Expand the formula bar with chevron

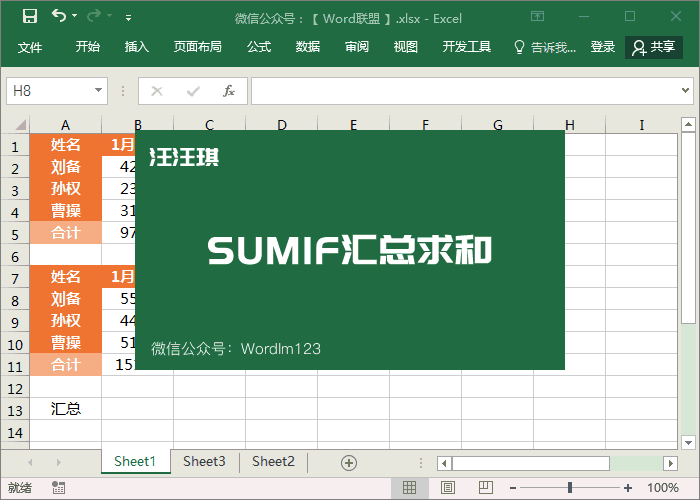[x=687, y=91]
